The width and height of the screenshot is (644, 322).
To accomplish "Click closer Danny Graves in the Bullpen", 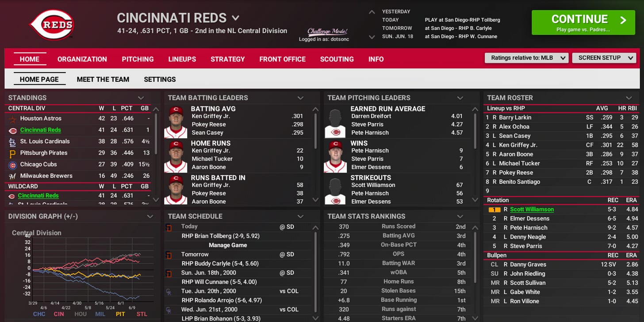I will point(528,265).
